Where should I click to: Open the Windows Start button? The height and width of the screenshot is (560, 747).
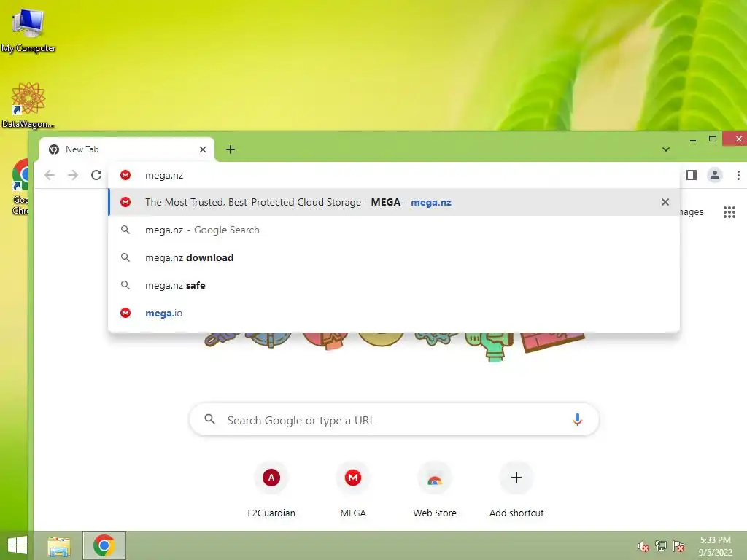pos(18,545)
